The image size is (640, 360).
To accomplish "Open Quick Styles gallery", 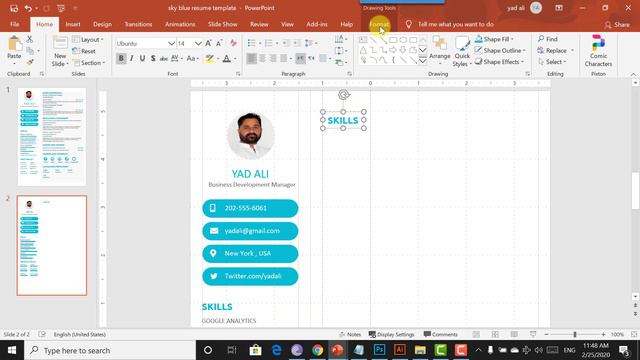I will pos(462,51).
